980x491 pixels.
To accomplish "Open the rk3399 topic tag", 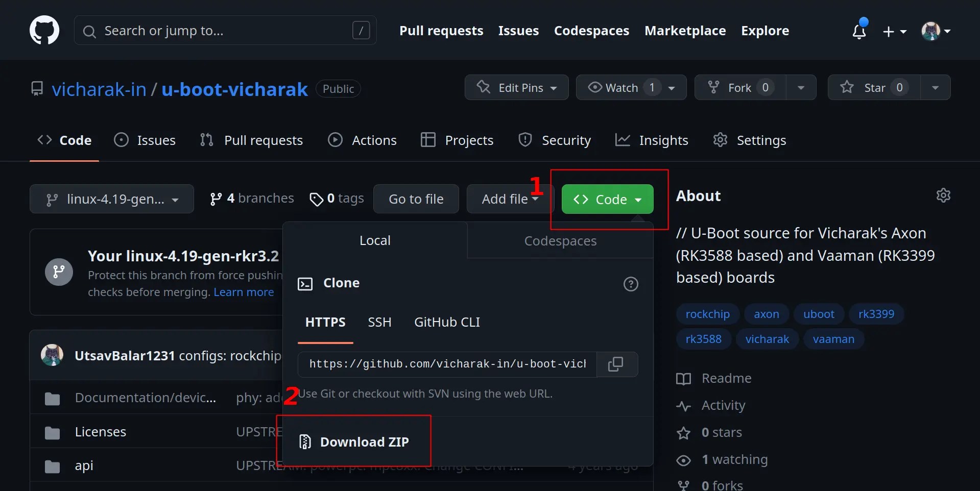I will tap(876, 314).
